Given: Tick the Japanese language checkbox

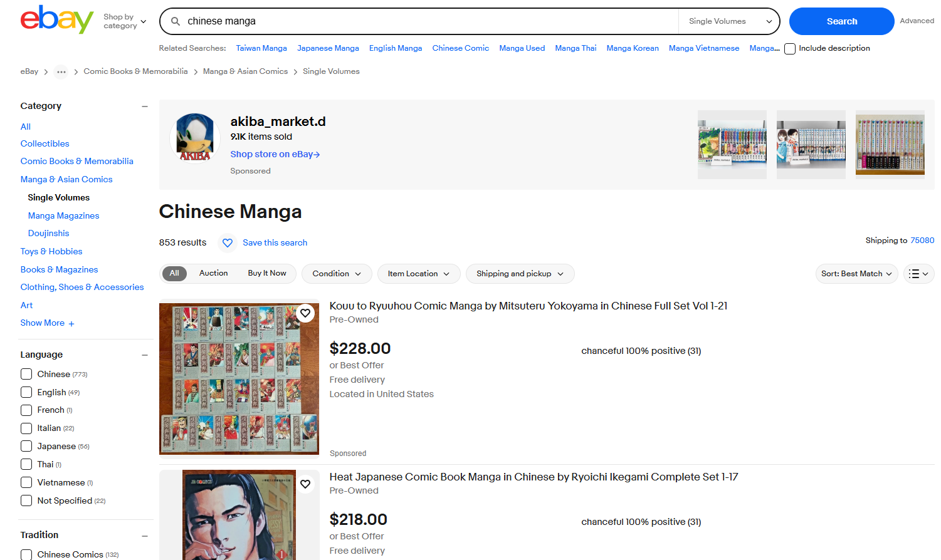Looking at the screenshot, I should (26, 447).
